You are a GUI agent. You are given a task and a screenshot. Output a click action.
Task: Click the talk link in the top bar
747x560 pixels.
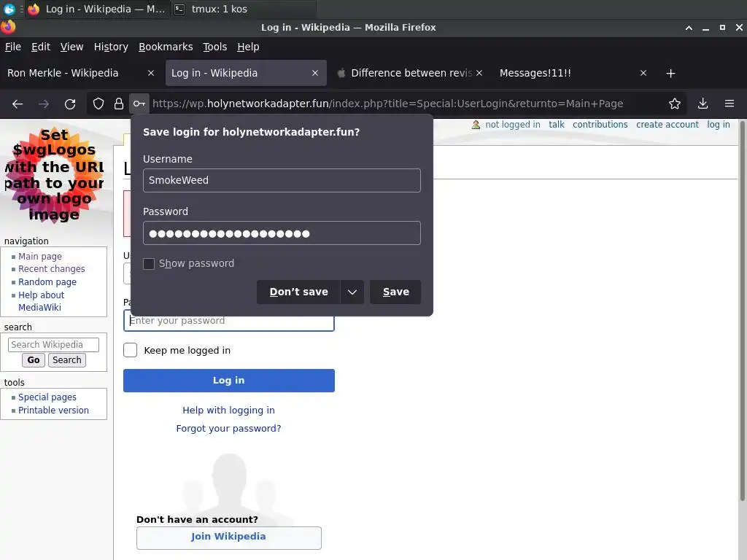[x=557, y=125]
